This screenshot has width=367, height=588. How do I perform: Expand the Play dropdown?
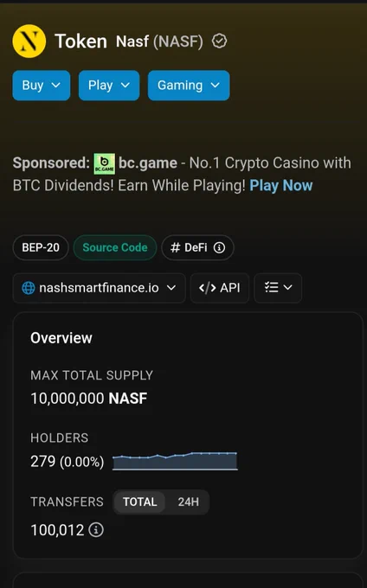109,85
